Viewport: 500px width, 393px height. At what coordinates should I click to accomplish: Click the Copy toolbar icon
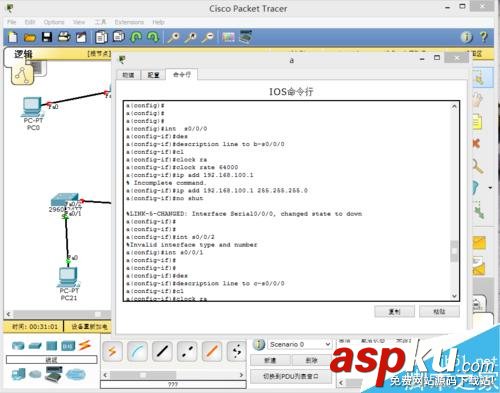point(101,37)
